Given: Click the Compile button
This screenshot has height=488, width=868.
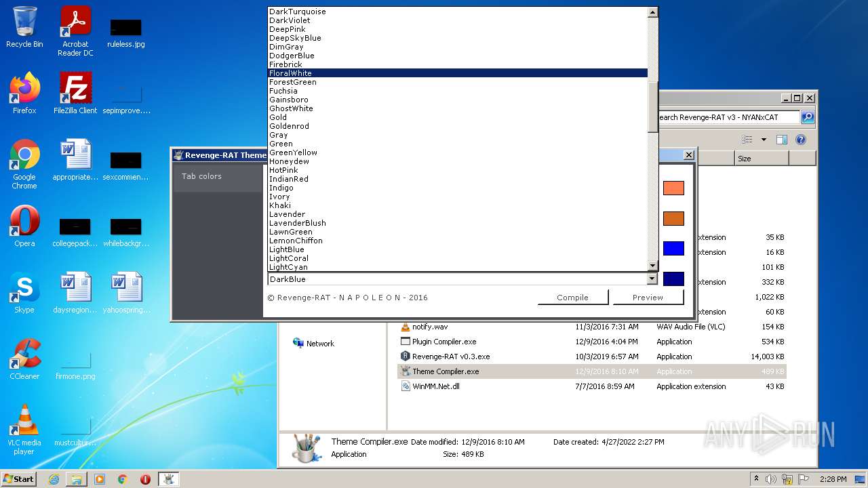Looking at the screenshot, I should coord(573,298).
